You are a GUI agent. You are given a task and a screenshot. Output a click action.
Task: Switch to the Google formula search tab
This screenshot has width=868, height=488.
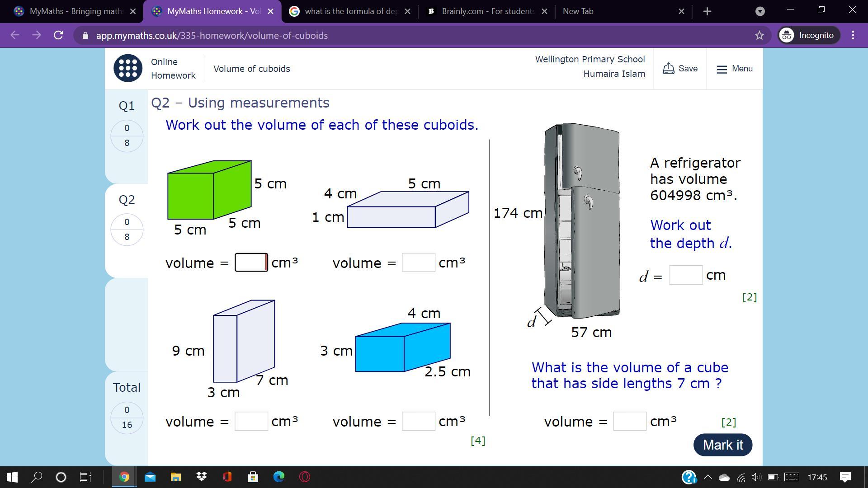point(350,11)
